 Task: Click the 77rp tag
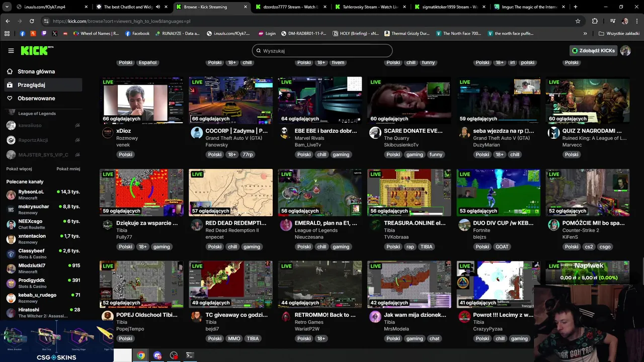(x=248, y=154)
